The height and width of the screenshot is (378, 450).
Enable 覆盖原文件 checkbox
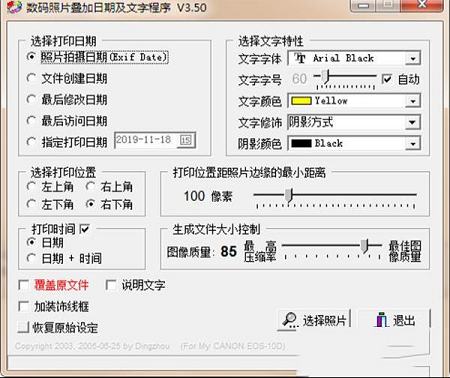click(23, 285)
